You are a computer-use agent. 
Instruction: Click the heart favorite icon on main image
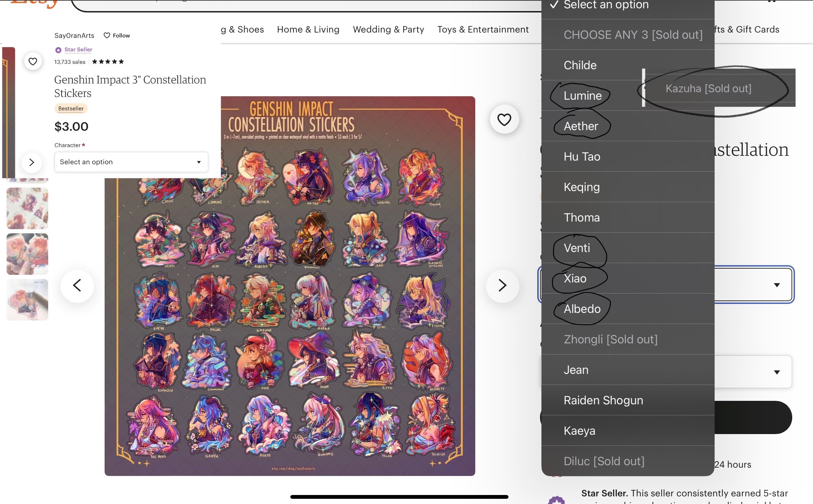pyautogui.click(x=504, y=119)
